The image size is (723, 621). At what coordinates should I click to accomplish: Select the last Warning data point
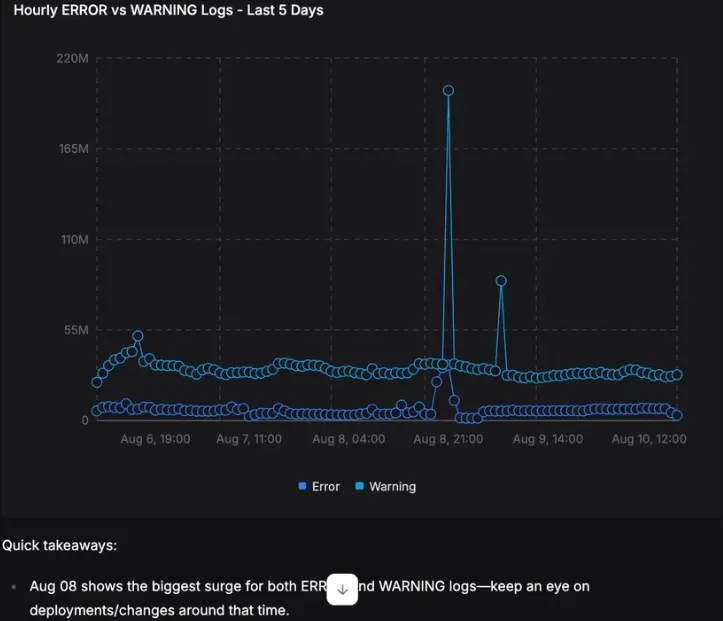point(677,375)
